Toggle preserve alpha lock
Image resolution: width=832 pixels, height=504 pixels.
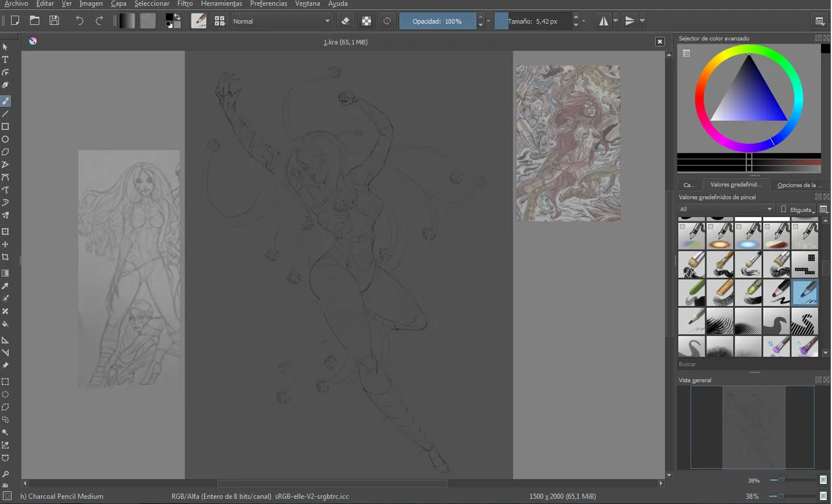coord(367,21)
